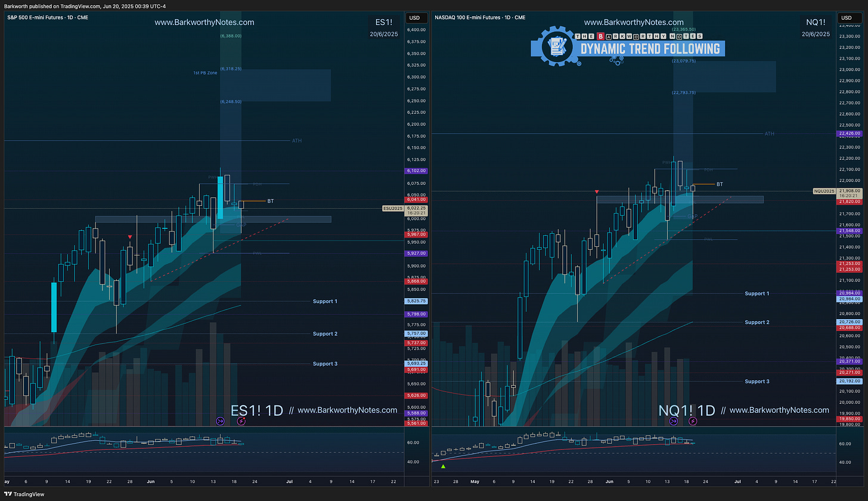This screenshot has height=501, width=868.
Task: Click the ATH line label on NQ1! chart
Action: click(x=770, y=134)
